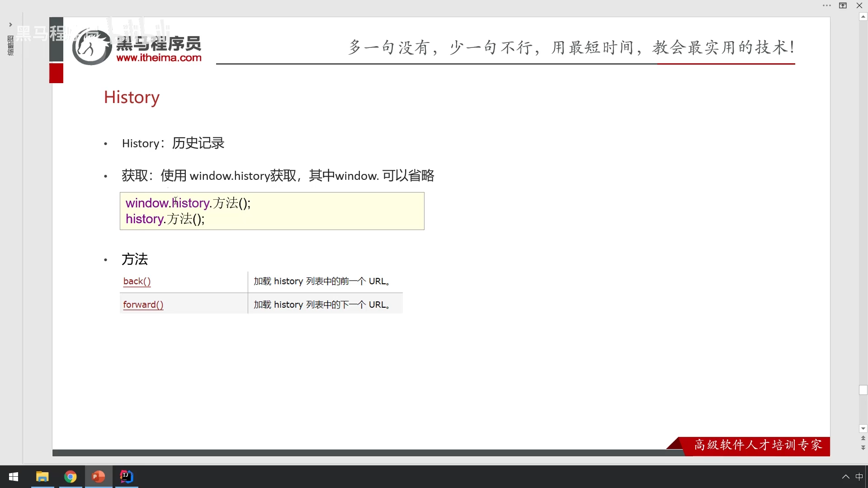Open the three-dots more options menu

click(x=827, y=5)
